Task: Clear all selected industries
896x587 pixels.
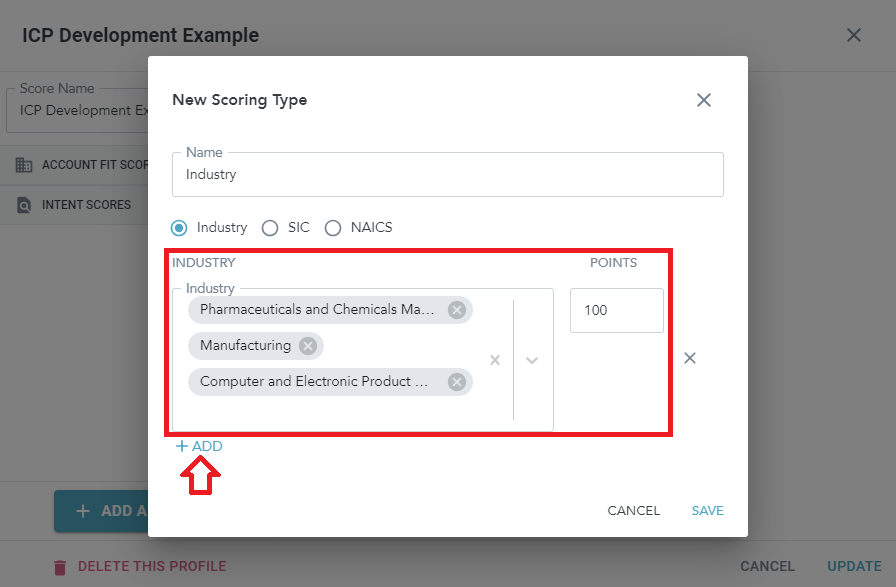Action: pyautogui.click(x=494, y=360)
